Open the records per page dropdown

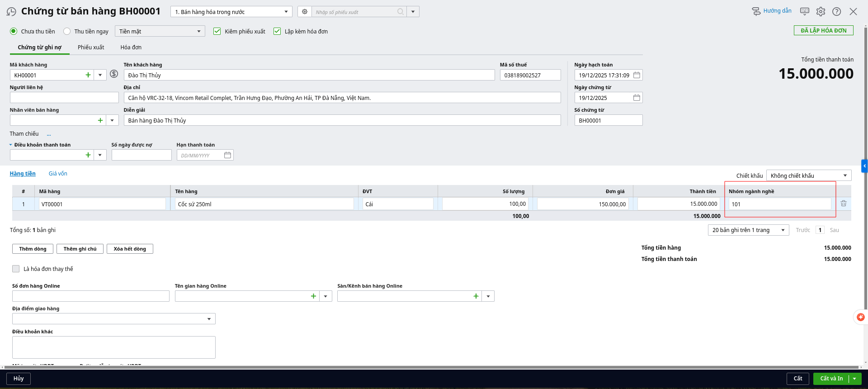[748, 230]
